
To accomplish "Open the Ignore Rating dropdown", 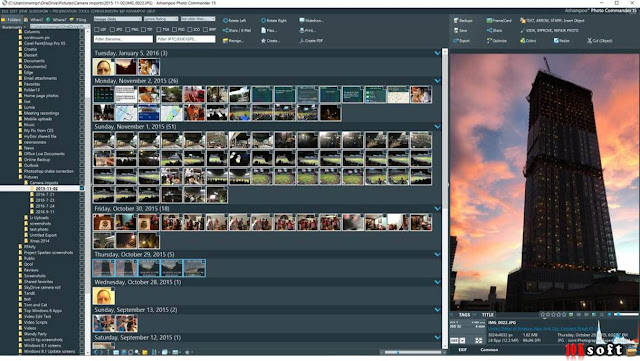I will tap(161, 19).
